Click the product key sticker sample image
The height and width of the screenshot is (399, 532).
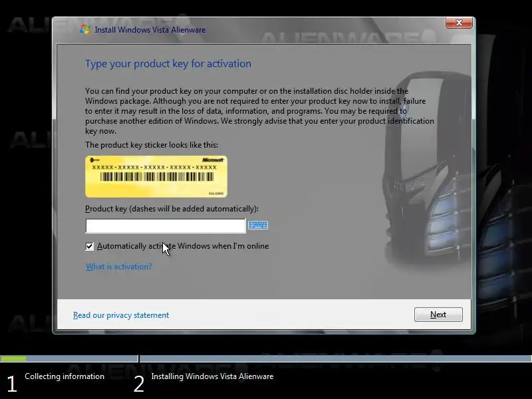tap(156, 176)
